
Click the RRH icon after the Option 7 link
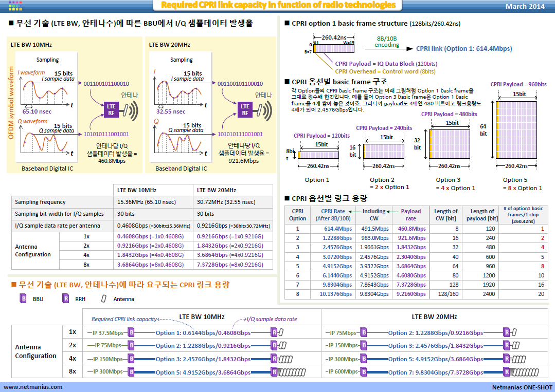pyautogui.click(x=507, y=372)
